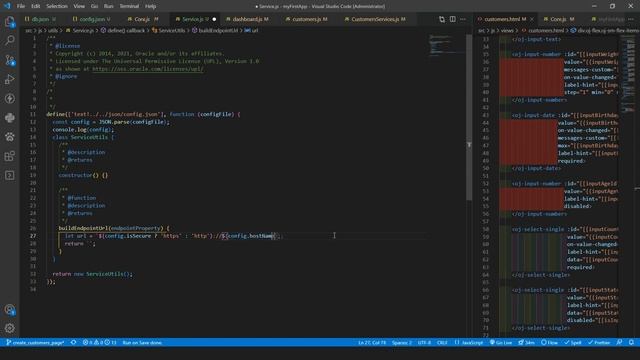Viewport: 640px width, 360px height.
Task: Click the Open Changes icon in the editor toolbar
Action: (x=442, y=19)
